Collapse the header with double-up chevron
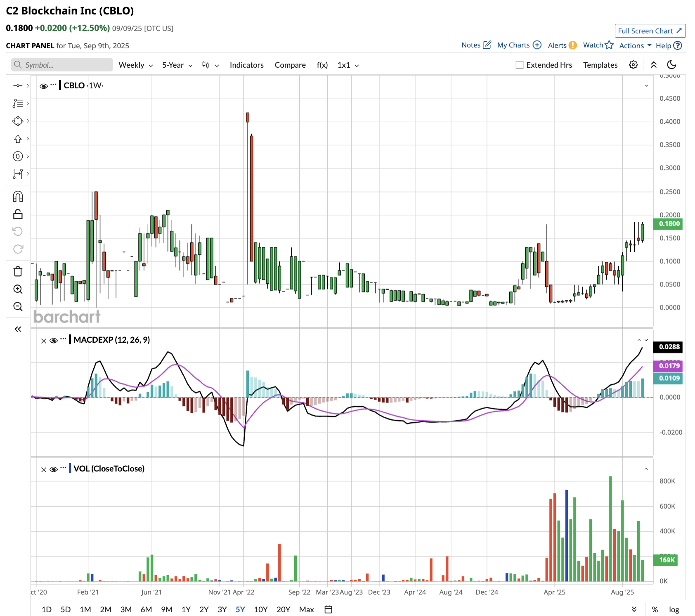The width and height of the screenshot is (695, 616). point(654,65)
